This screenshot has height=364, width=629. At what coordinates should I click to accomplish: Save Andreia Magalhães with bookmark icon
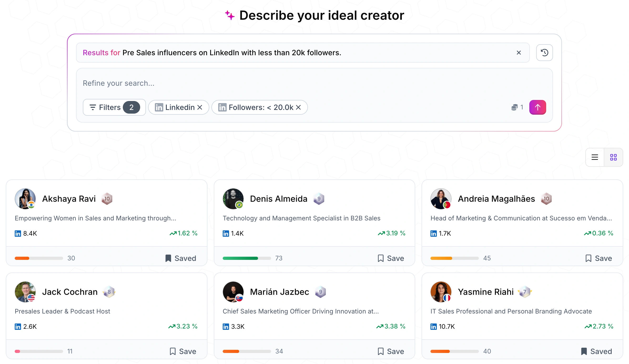coord(598,258)
